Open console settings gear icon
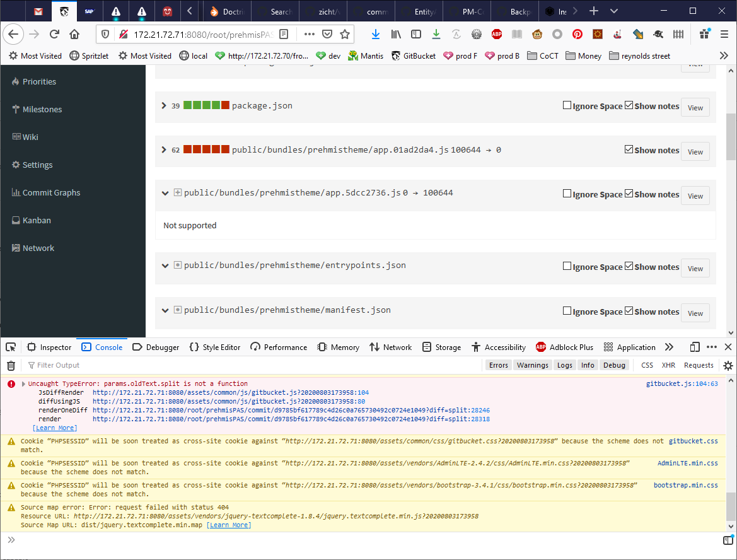The image size is (737, 560). point(728,365)
